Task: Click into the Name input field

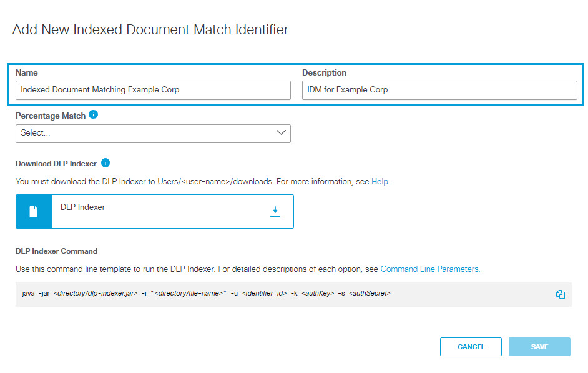Action: pos(153,90)
